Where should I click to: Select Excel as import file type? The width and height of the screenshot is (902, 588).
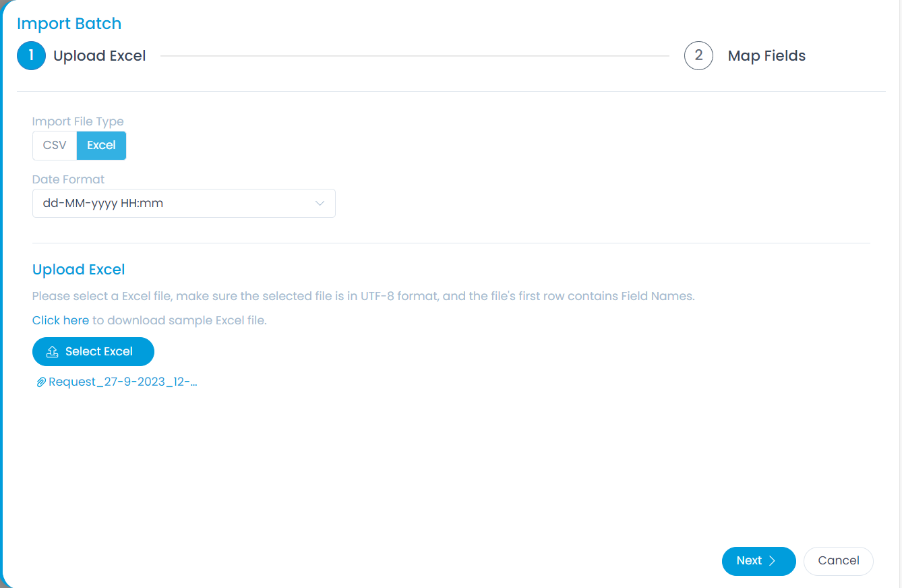(101, 146)
